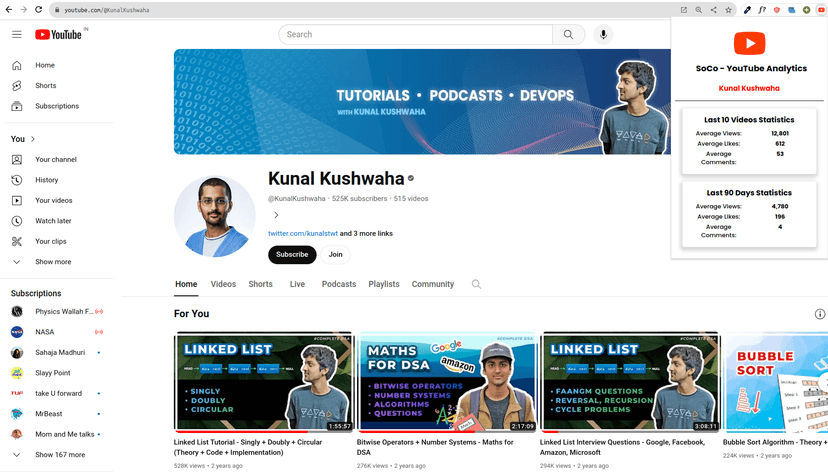Search within channel using magnifier icon

pyautogui.click(x=476, y=284)
